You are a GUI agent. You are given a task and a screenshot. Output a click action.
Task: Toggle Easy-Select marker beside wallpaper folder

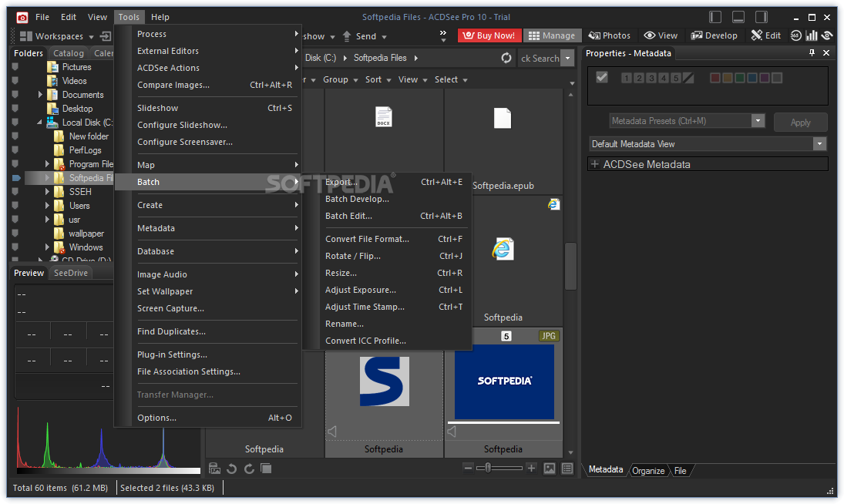[15, 234]
